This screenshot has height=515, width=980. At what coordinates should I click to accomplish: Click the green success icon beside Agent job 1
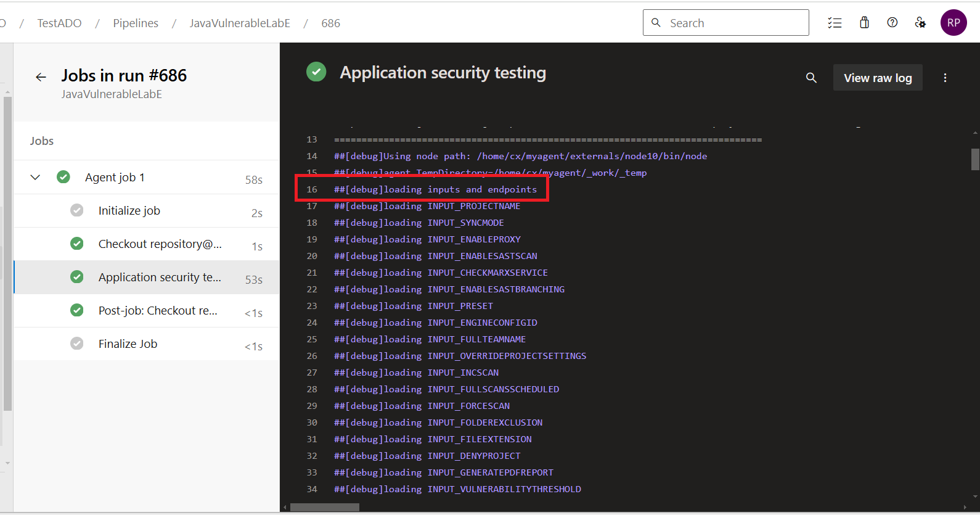pos(63,177)
